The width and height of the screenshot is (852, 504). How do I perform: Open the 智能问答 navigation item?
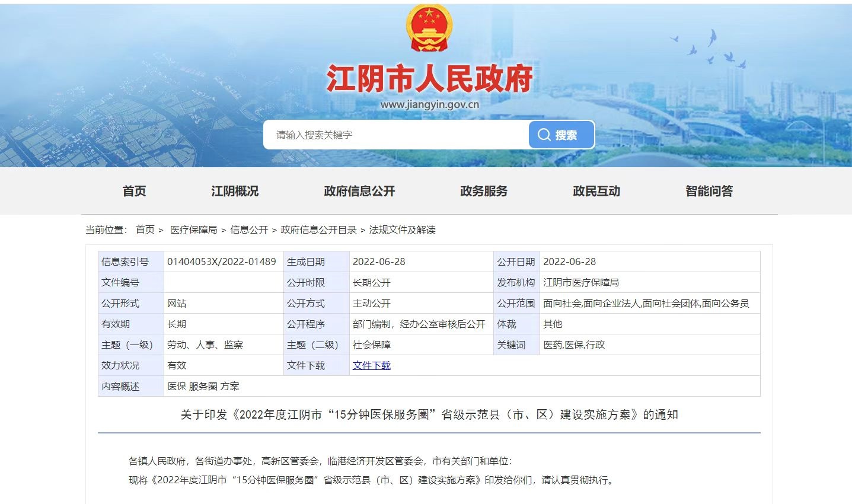click(x=709, y=191)
